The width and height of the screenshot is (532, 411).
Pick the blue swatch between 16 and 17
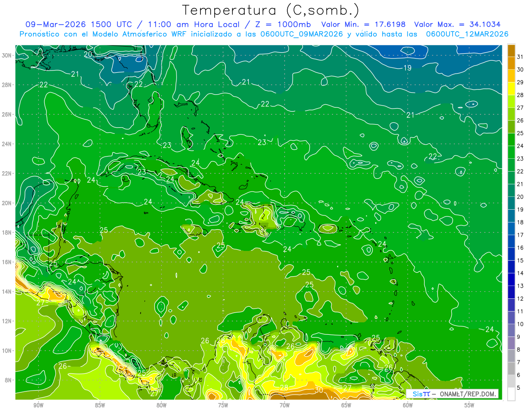point(511,241)
